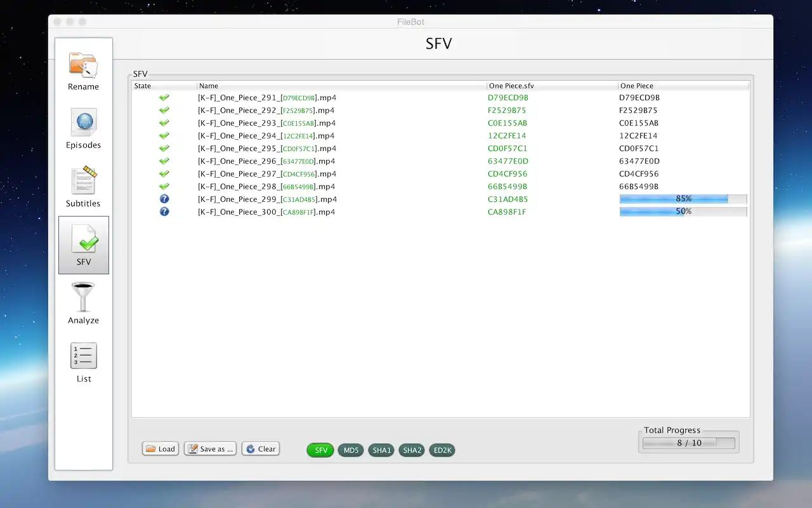The height and width of the screenshot is (508, 812).
Task: Click green sfv checksum 66B5499B
Action: tap(507, 187)
